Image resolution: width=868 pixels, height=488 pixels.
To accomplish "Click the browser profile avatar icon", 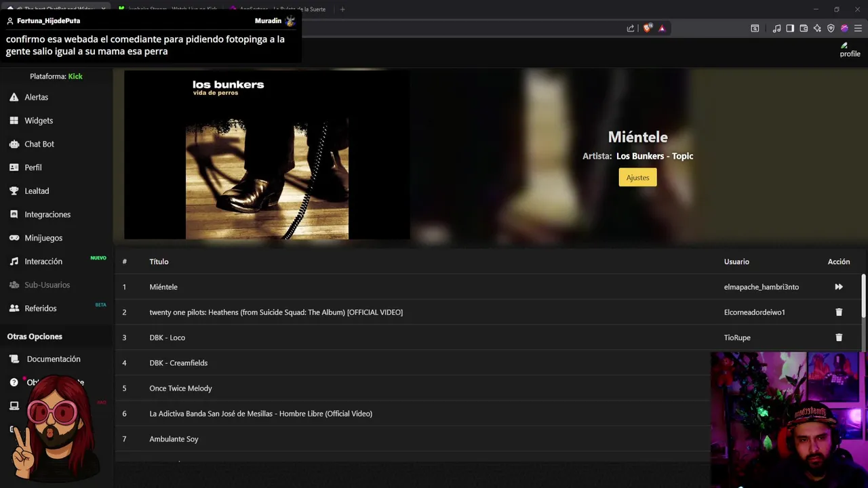I will point(844,28).
